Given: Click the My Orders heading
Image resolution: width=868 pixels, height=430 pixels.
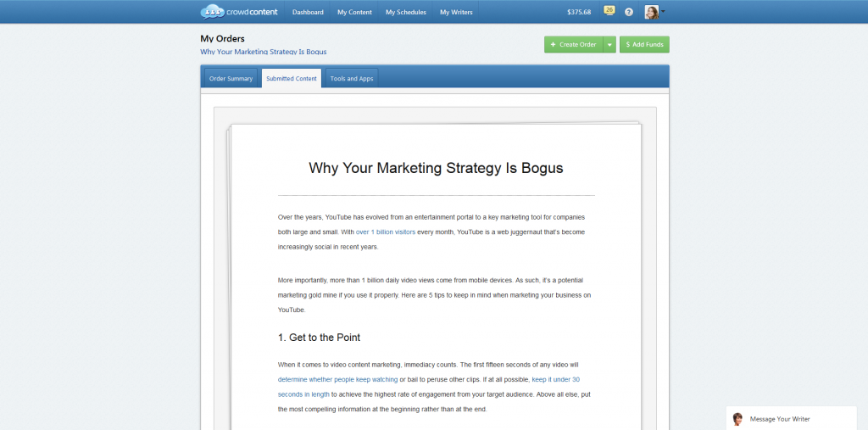Looking at the screenshot, I should [223, 39].
